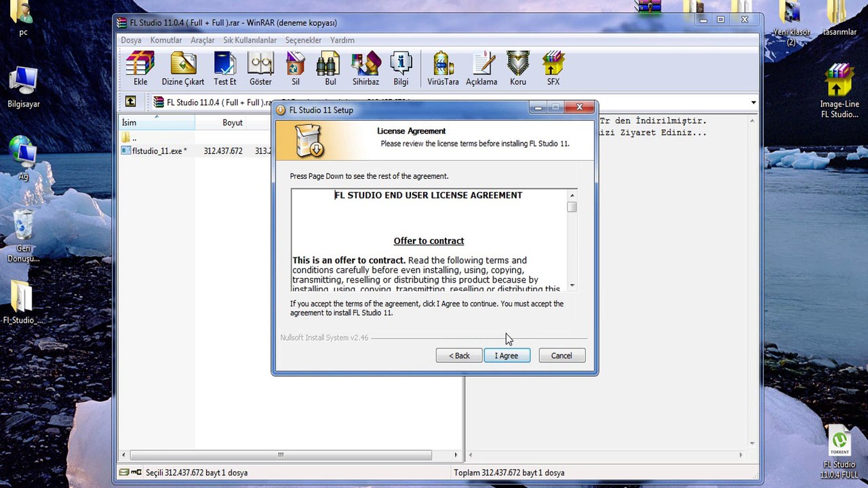Run the Test Et toolbar icon

[225, 69]
